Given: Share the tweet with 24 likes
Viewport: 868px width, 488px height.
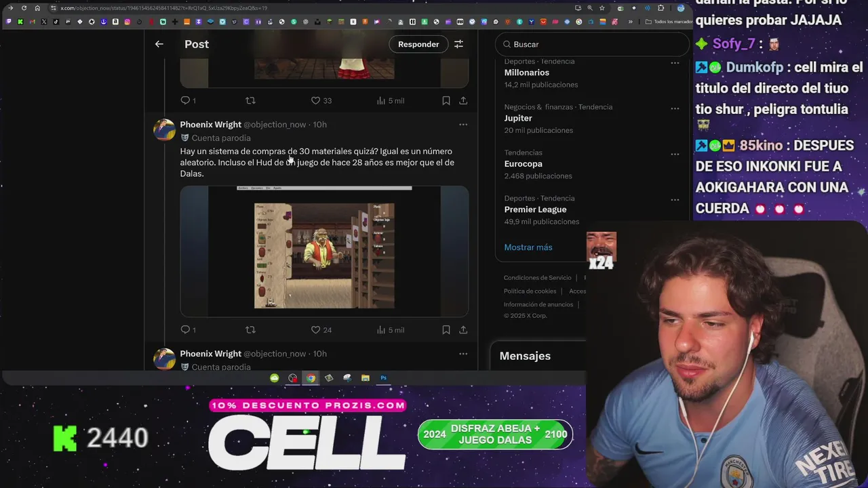Looking at the screenshot, I should coord(463,329).
